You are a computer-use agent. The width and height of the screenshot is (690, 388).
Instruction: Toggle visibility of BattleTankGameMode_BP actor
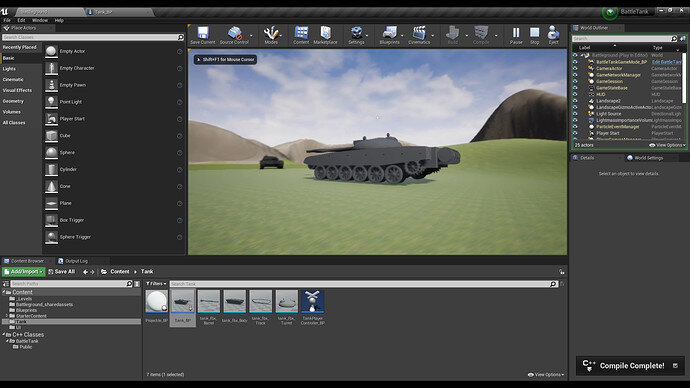tap(575, 62)
